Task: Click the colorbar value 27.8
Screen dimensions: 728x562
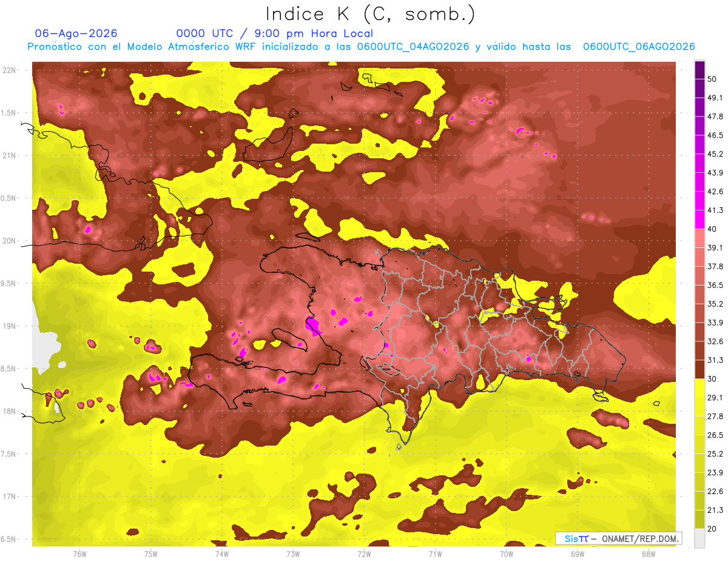Action: [715, 416]
